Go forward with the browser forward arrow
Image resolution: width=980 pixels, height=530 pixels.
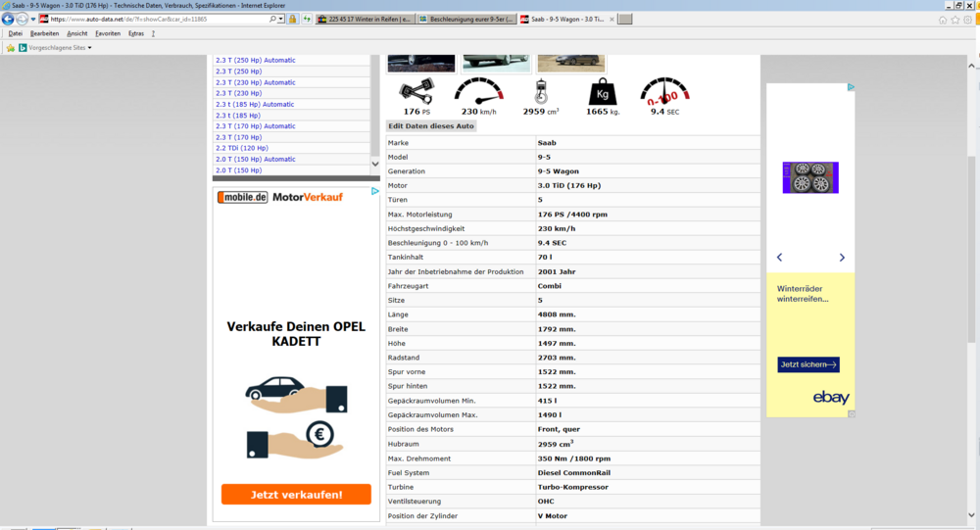[x=22, y=20]
